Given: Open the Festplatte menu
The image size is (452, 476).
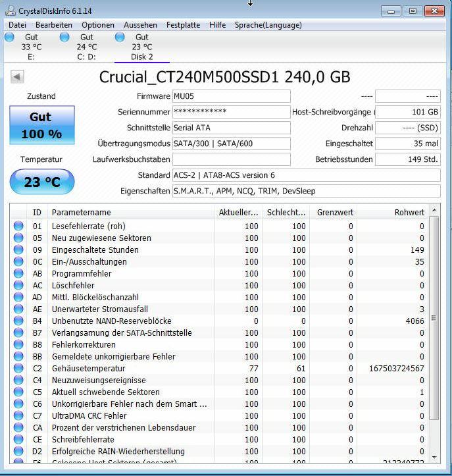Looking at the screenshot, I should coord(183,25).
